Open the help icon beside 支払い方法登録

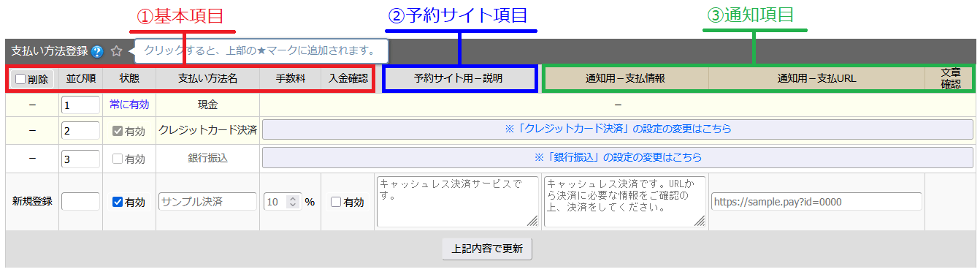98,52
